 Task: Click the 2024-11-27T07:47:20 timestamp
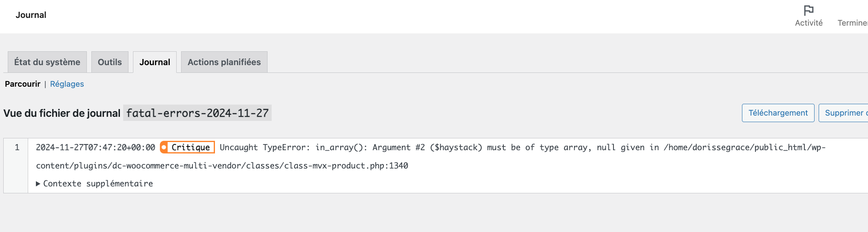(x=95, y=147)
